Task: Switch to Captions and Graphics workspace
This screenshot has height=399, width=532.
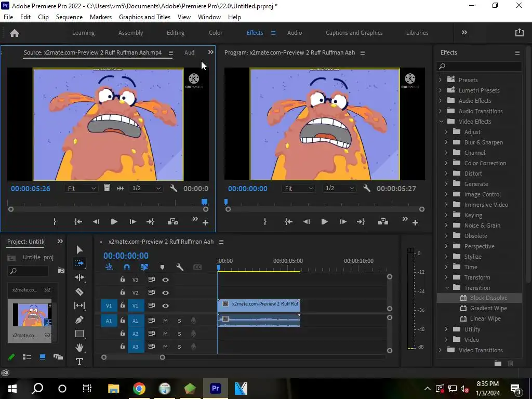Action: click(354, 33)
